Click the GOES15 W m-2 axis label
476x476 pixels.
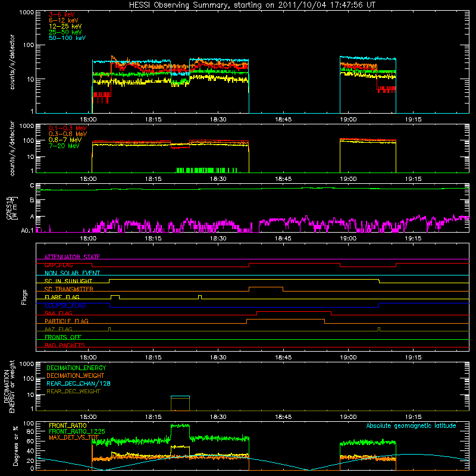coord(11,208)
